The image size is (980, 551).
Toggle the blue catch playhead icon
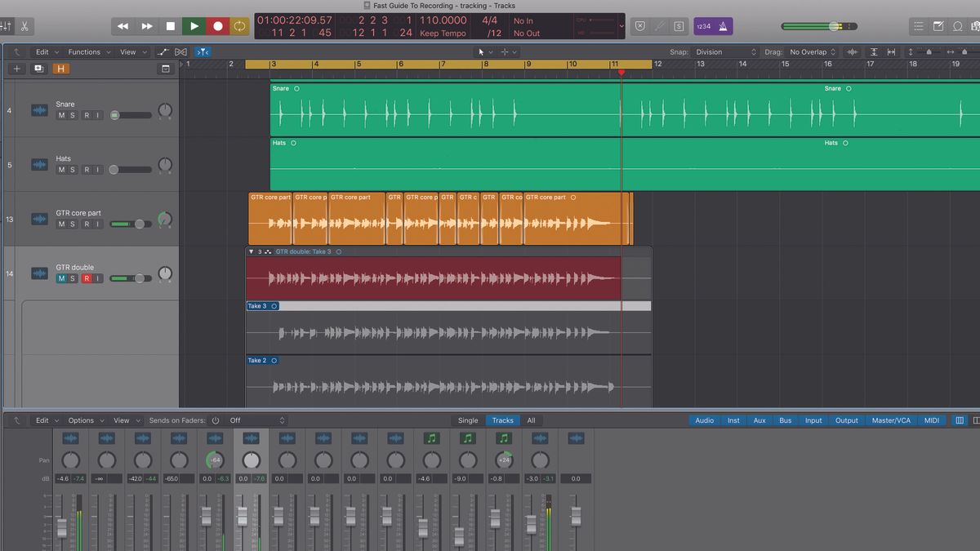pyautogui.click(x=203, y=51)
